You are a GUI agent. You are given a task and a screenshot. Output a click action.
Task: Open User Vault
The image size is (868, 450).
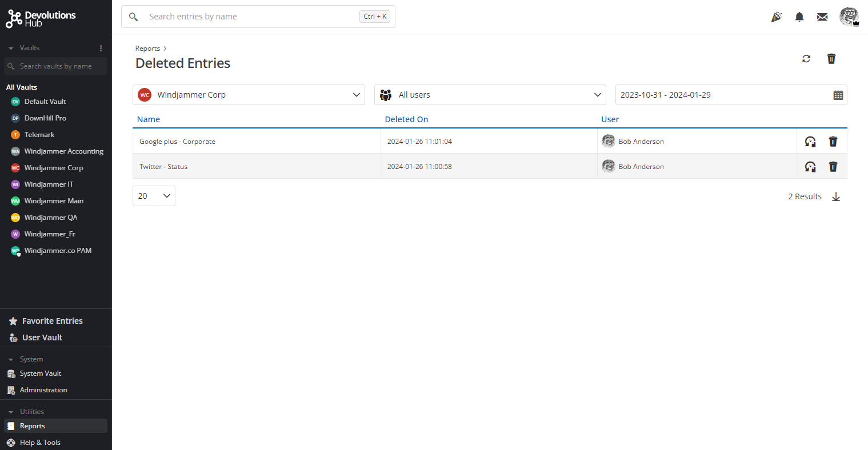point(42,337)
